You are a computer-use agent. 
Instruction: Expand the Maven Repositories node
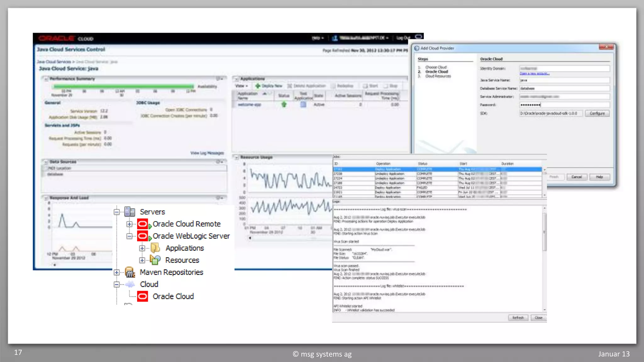pyautogui.click(x=116, y=272)
